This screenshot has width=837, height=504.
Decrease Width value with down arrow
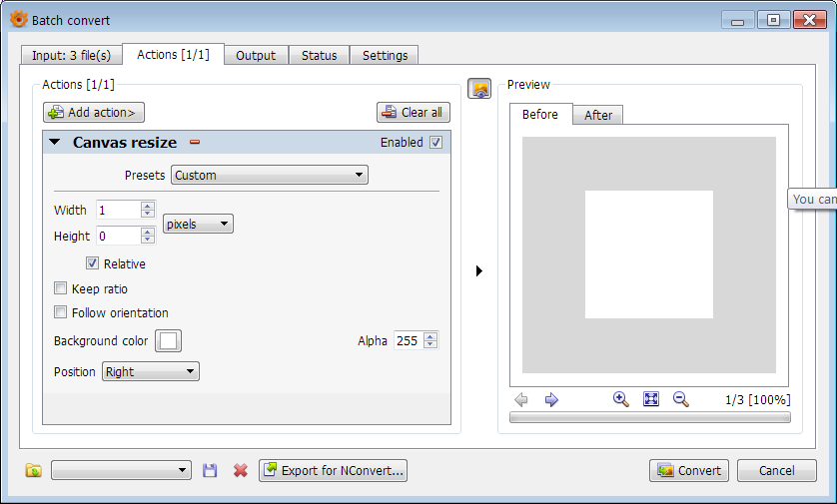click(148, 214)
